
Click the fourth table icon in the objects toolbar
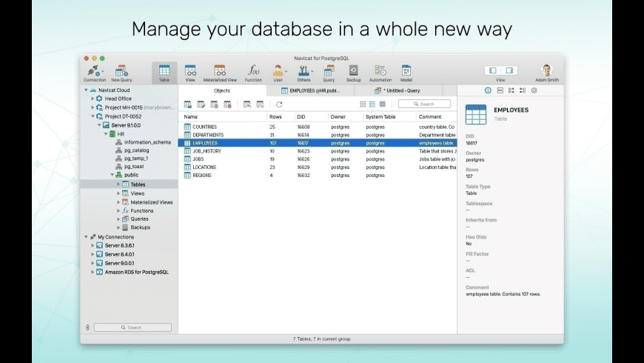(x=227, y=104)
